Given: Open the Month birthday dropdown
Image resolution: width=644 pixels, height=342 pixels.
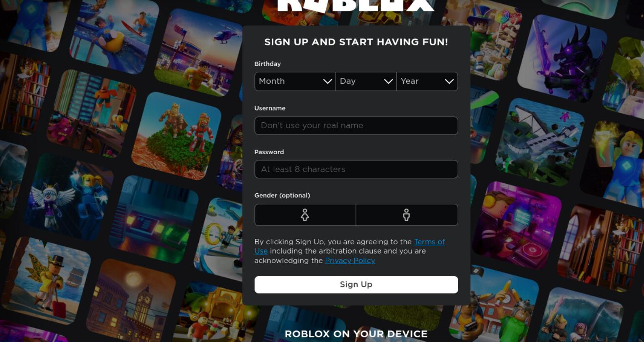Looking at the screenshot, I should 295,81.
